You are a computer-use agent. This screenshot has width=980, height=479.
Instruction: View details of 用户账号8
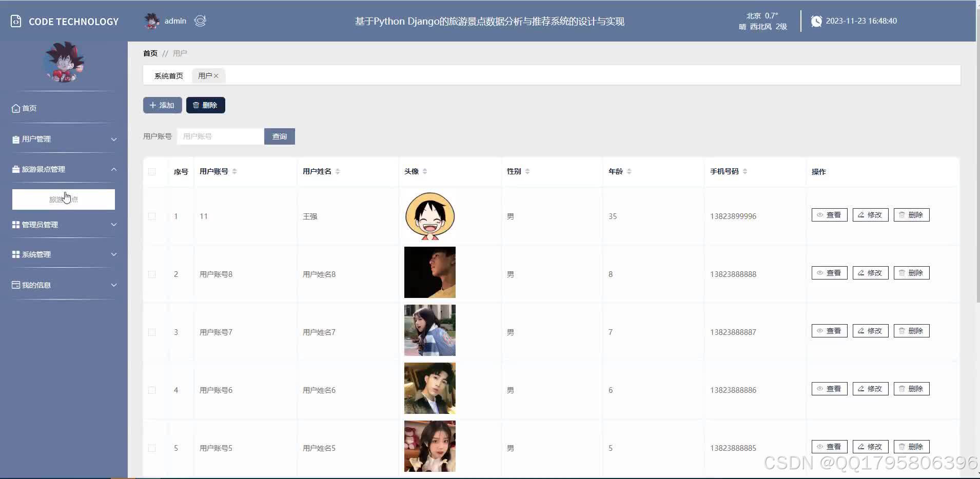(829, 273)
